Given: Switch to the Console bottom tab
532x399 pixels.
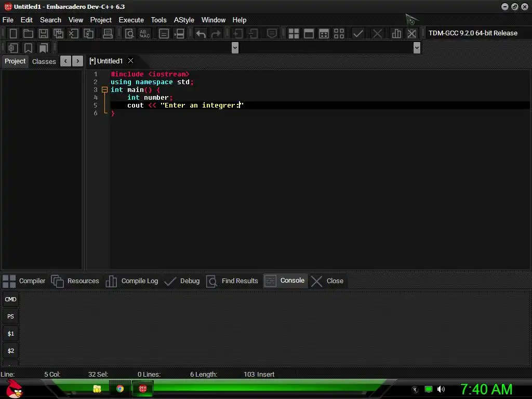Looking at the screenshot, I should 285,281.
